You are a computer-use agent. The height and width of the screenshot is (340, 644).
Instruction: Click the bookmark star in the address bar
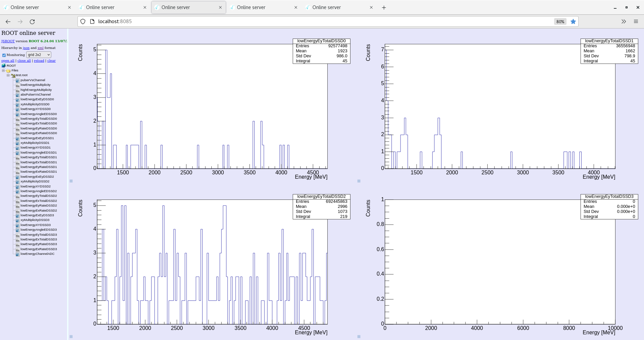[x=573, y=21]
